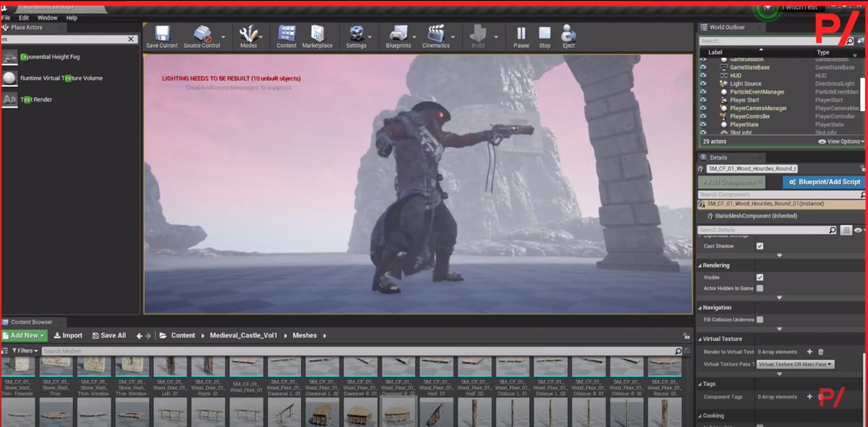The image size is (868, 427).
Task: Enable Fill Collision Underneath checkbox
Action: (759, 319)
